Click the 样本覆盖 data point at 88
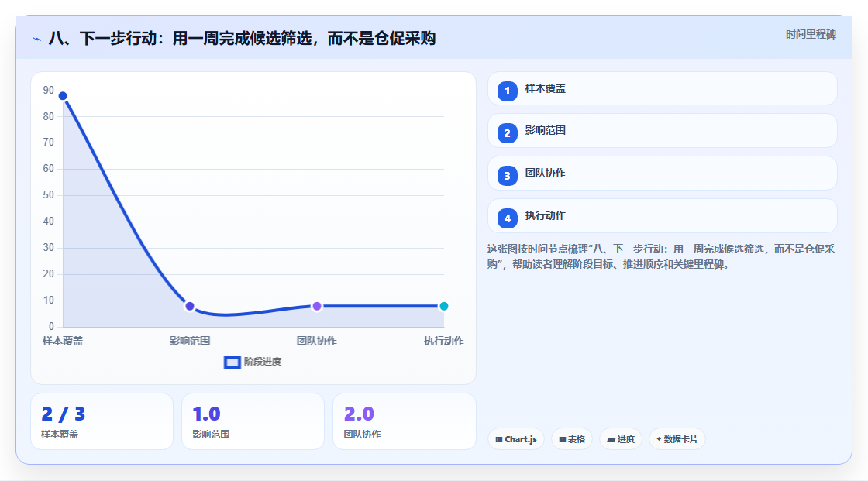 (x=63, y=96)
